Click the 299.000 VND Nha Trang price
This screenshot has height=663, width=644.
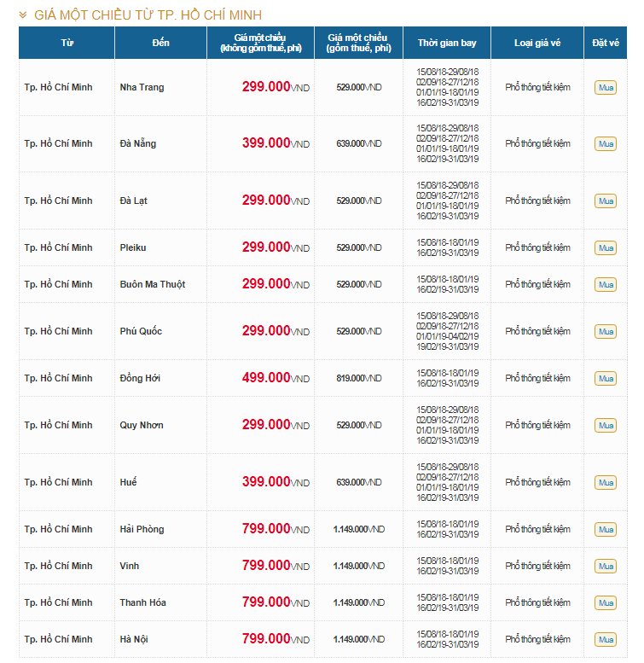(266, 87)
